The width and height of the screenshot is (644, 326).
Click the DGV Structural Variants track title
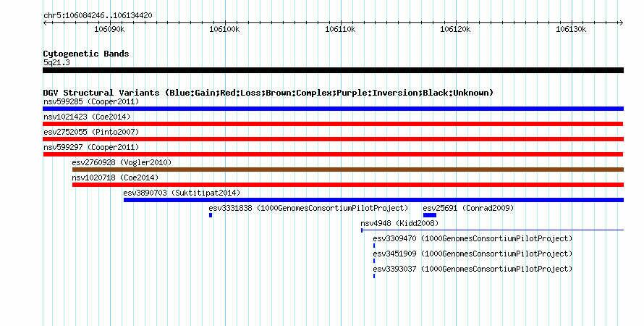[268, 93]
